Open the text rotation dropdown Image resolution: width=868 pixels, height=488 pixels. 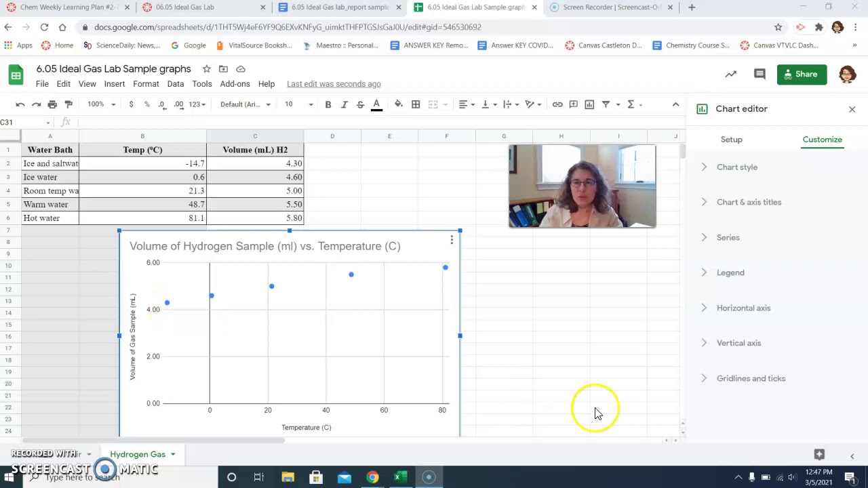click(533, 104)
